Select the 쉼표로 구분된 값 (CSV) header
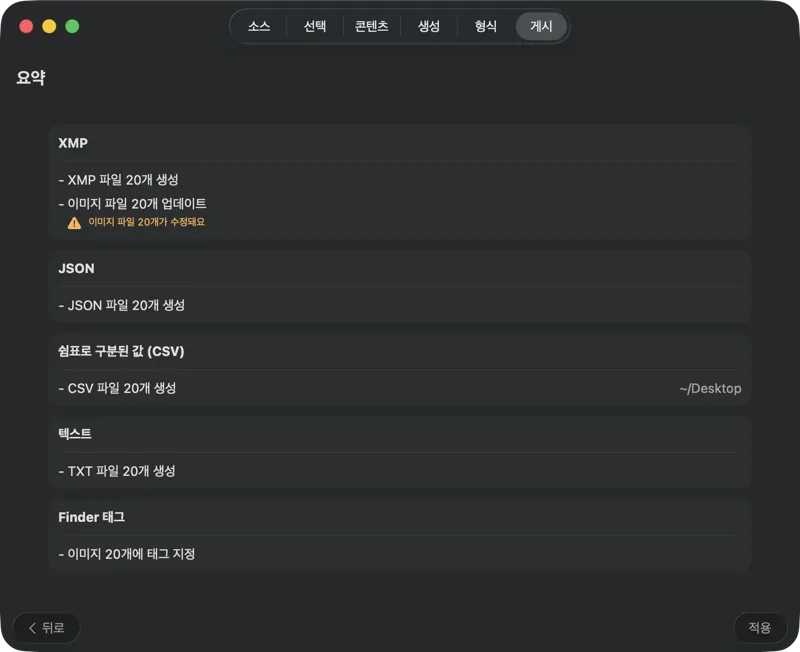This screenshot has width=800, height=652. (121, 351)
